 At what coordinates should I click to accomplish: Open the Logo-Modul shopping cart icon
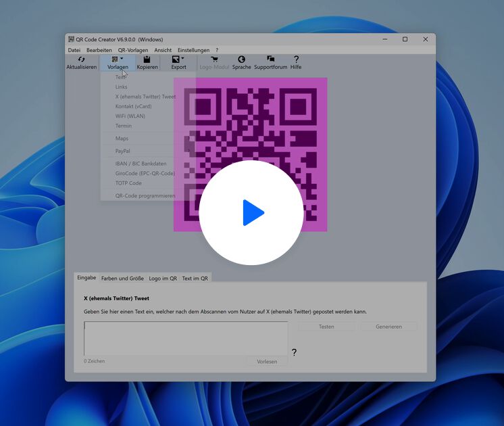(x=214, y=60)
